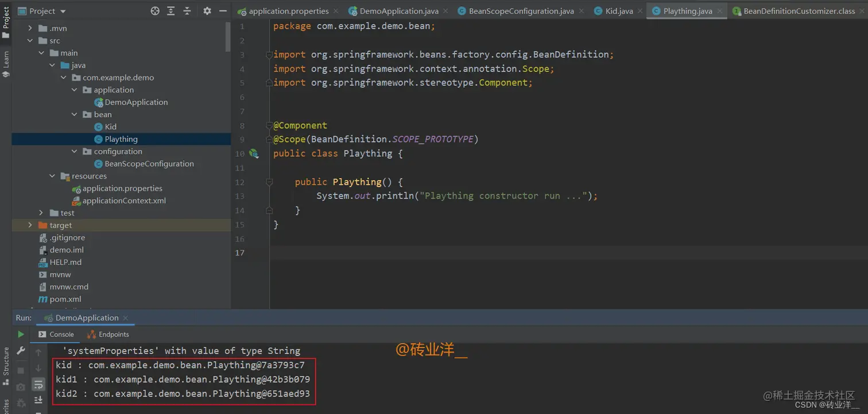Click fold marker at line 12 constructor
This screenshot has width=868, height=414.
point(269,182)
